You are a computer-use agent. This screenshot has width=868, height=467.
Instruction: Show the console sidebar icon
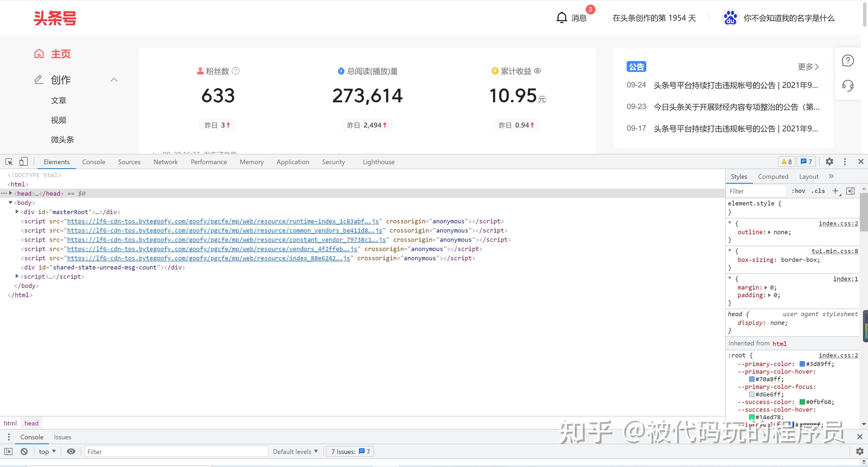click(x=8, y=452)
